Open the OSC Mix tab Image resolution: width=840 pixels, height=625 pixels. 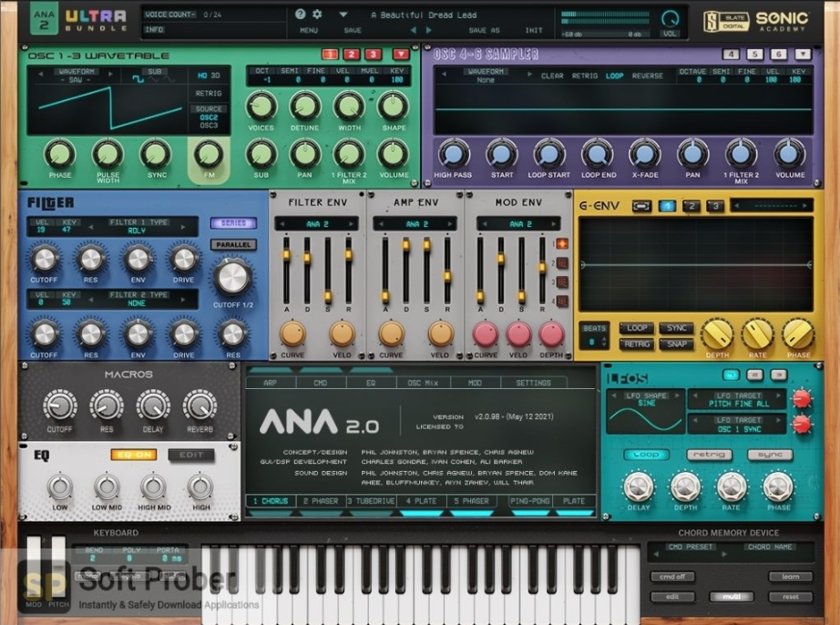423,383
